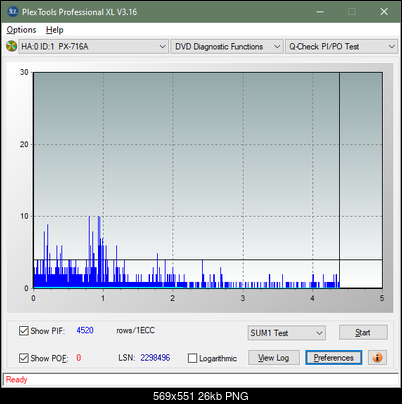Open the Preferences button
Viewport: 402px width, 404px height.
pos(334,358)
